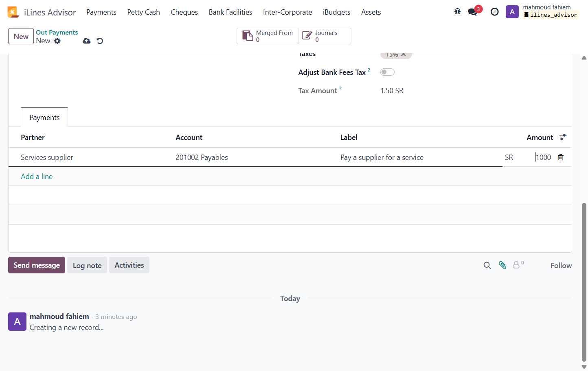
Task: Click the label Pay a supplier for a service
Action: [x=382, y=157]
